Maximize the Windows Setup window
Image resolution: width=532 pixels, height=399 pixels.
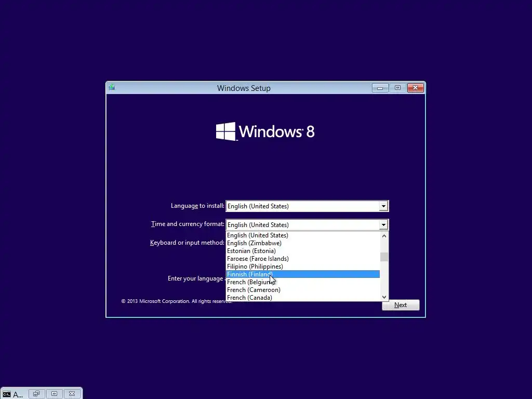pos(397,88)
